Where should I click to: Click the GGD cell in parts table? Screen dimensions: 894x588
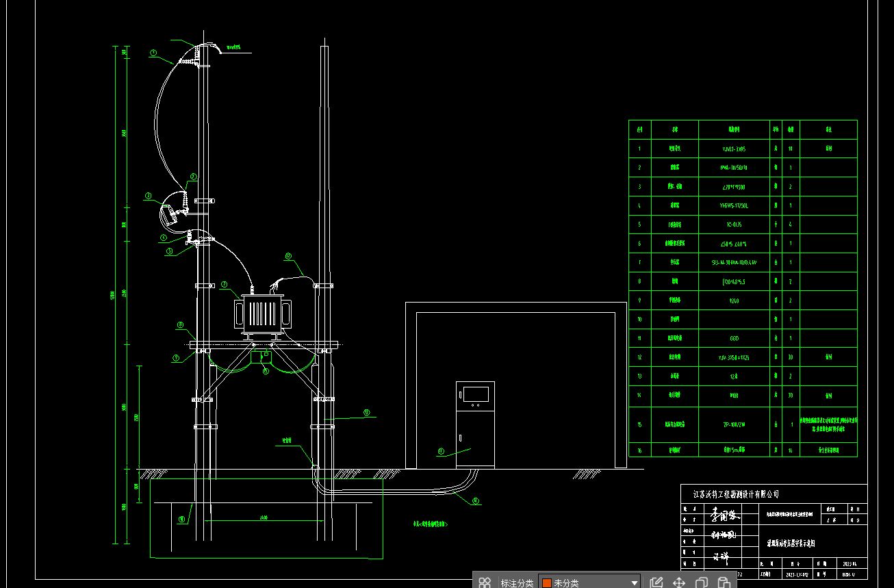point(735,338)
